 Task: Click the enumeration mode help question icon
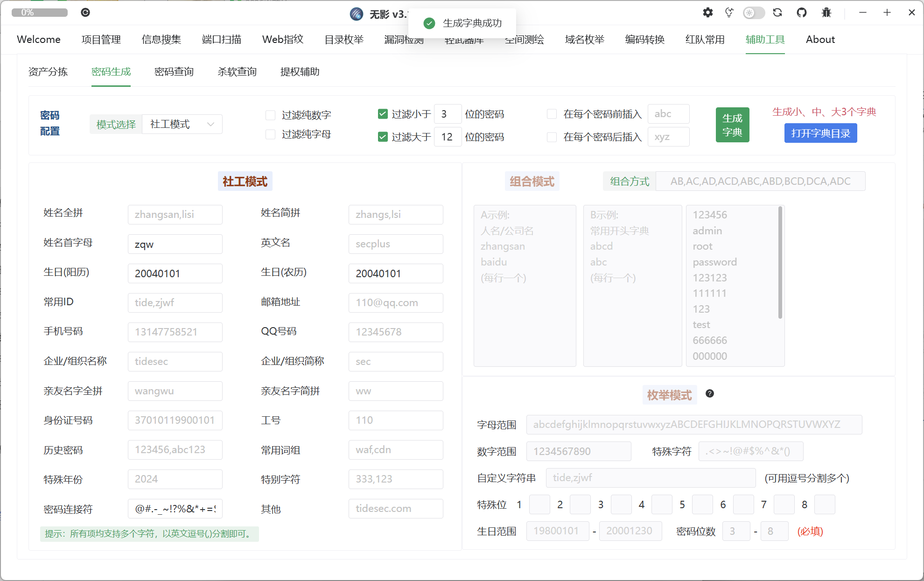pos(710,393)
